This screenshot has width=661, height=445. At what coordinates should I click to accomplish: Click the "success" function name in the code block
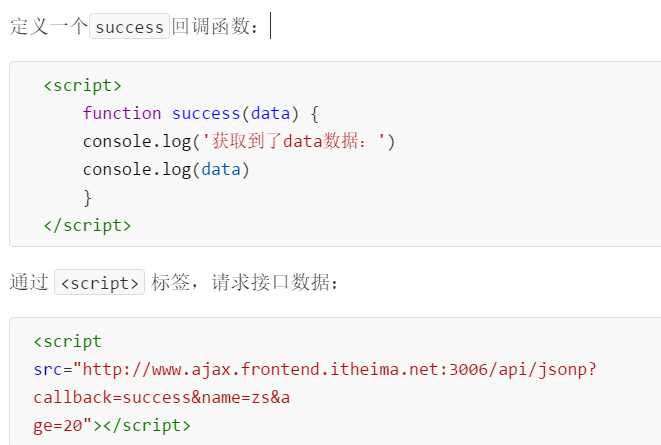(x=206, y=113)
